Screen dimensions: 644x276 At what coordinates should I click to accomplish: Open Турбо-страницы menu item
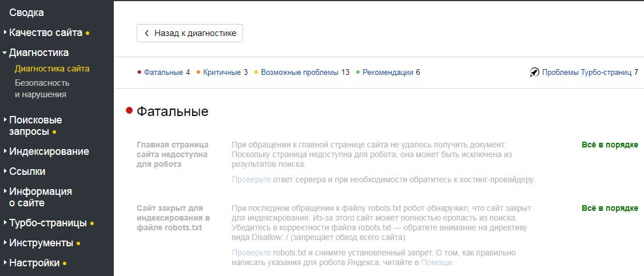coord(47,223)
